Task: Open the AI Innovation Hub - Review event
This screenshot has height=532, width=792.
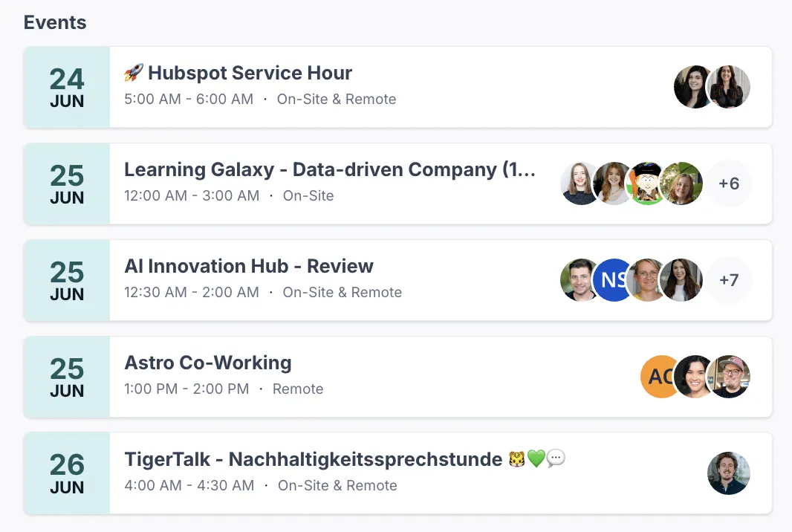Action: [x=249, y=266]
